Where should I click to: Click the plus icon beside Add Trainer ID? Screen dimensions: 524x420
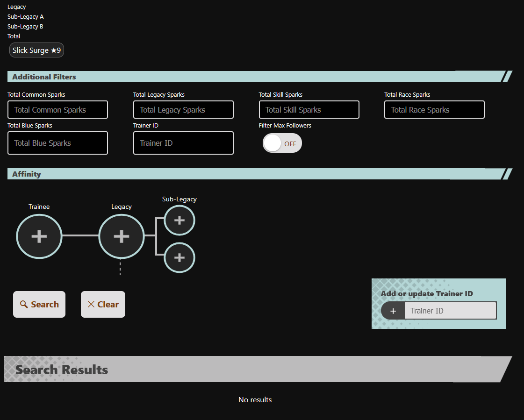tap(393, 311)
